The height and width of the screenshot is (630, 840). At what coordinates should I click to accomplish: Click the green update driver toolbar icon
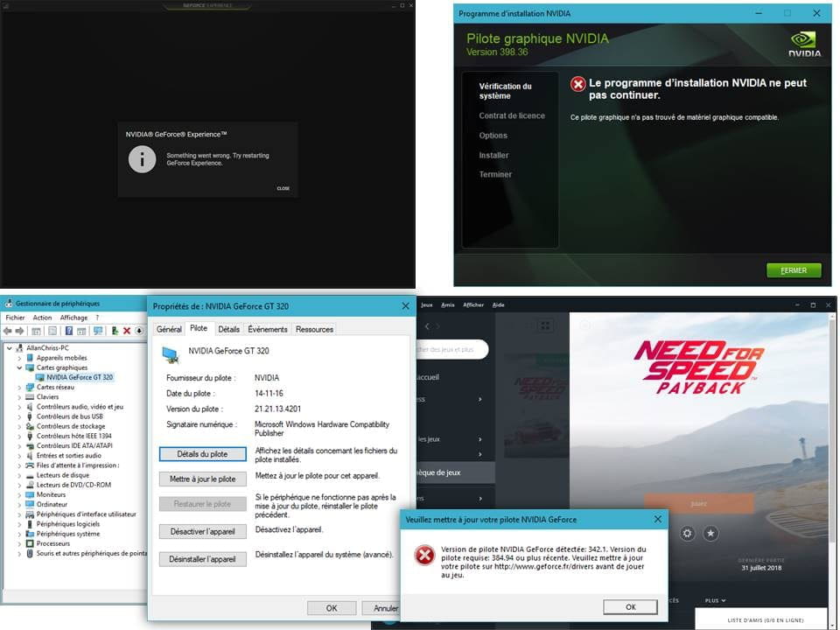[x=115, y=331]
